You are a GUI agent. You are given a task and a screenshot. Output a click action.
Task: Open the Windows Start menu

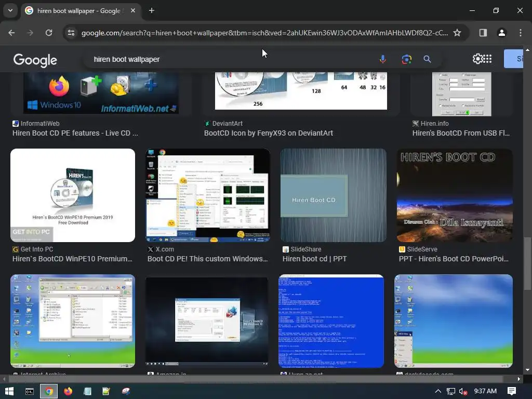pos(9,391)
